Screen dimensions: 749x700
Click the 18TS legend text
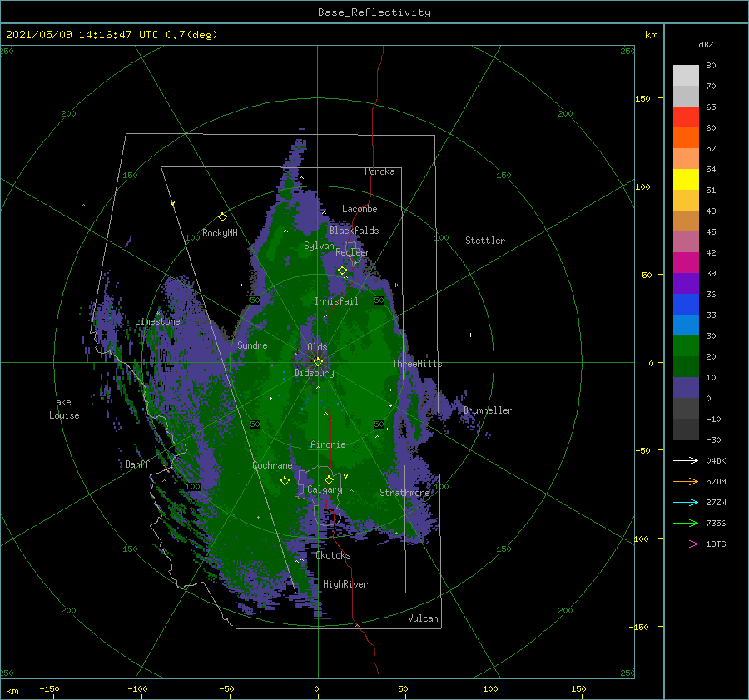(x=716, y=544)
